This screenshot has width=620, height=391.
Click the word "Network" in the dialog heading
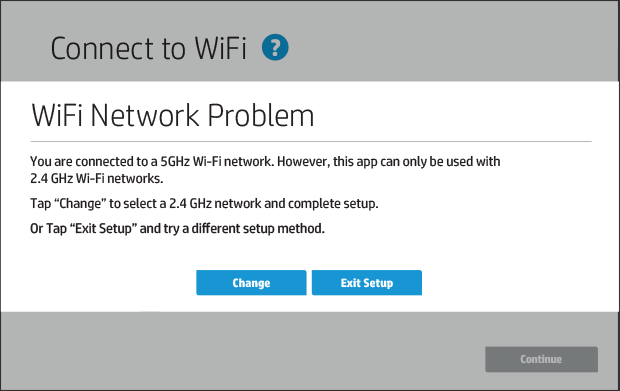pyautogui.click(x=144, y=115)
